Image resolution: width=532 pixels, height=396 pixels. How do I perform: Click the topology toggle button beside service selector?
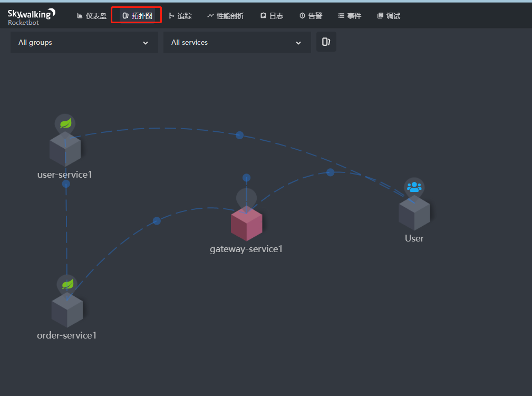(326, 42)
